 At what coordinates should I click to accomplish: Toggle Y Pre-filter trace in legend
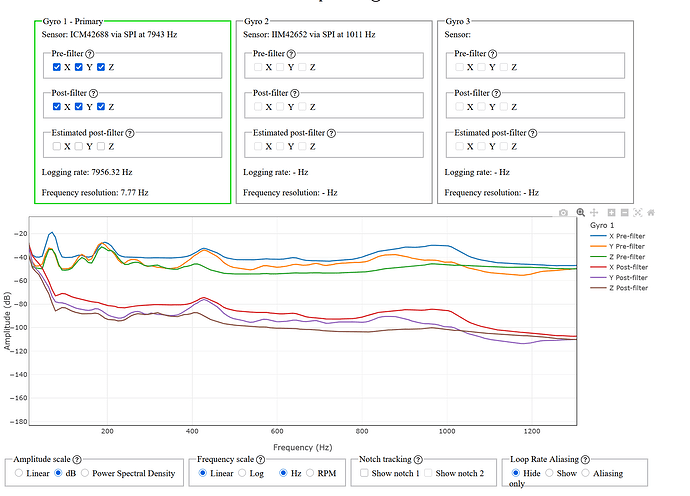pyautogui.click(x=619, y=246)
